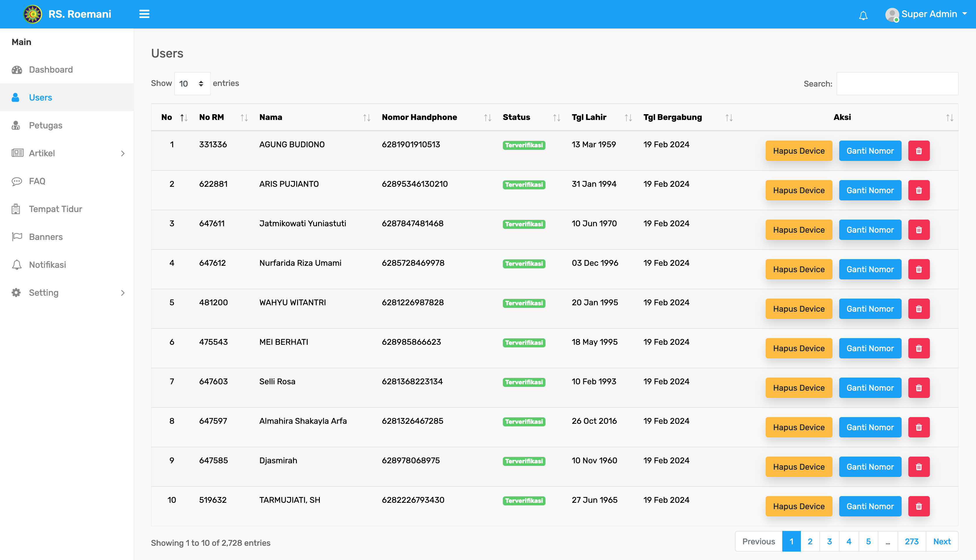
Task: Delete user TARMUJIATI, SH with trash icon
Action: (x=919, y=507)
